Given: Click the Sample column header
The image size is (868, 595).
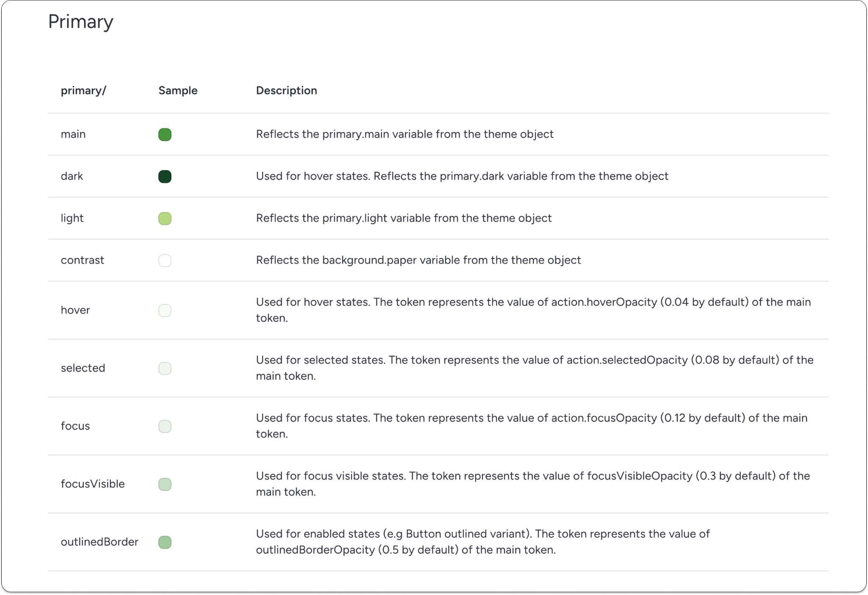Looking at the screenshot, I should coord(178,90).
